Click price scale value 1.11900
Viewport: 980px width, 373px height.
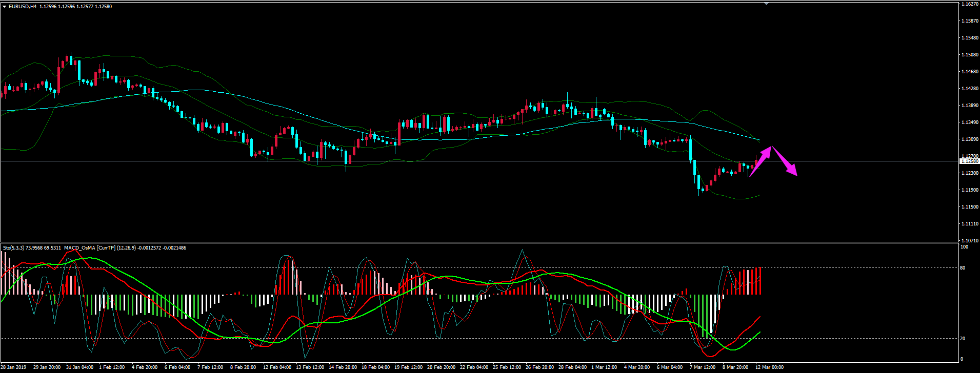[x=969, y=190]
